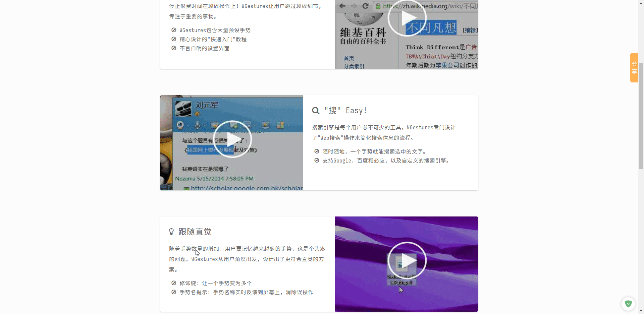The width and height of the screenshot is (644, 314).
Task: Click the "搜" Easy! heading
Action: (x=345, y=111)
